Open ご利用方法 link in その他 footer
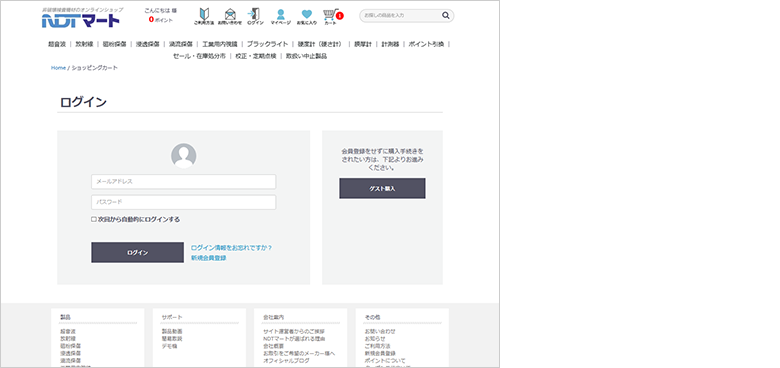This screenshot has height=368, width=780. click(x=378, y=346)
